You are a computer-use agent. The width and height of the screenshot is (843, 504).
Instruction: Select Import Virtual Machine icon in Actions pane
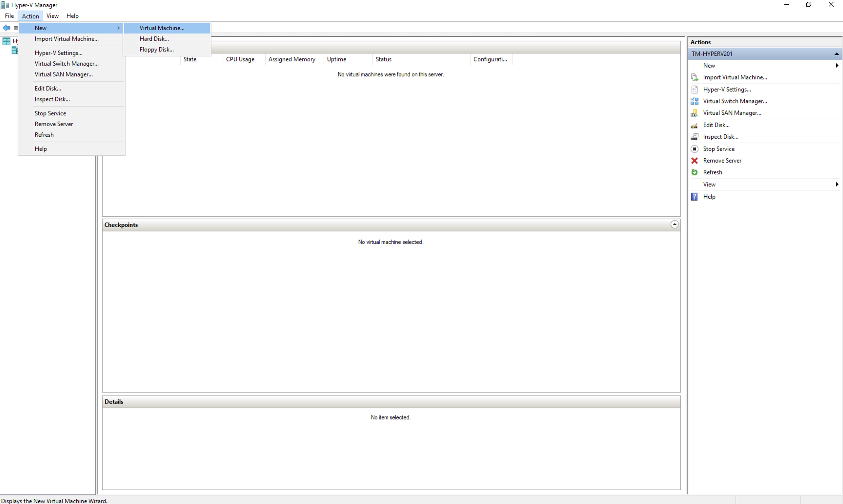click(695, 77)
